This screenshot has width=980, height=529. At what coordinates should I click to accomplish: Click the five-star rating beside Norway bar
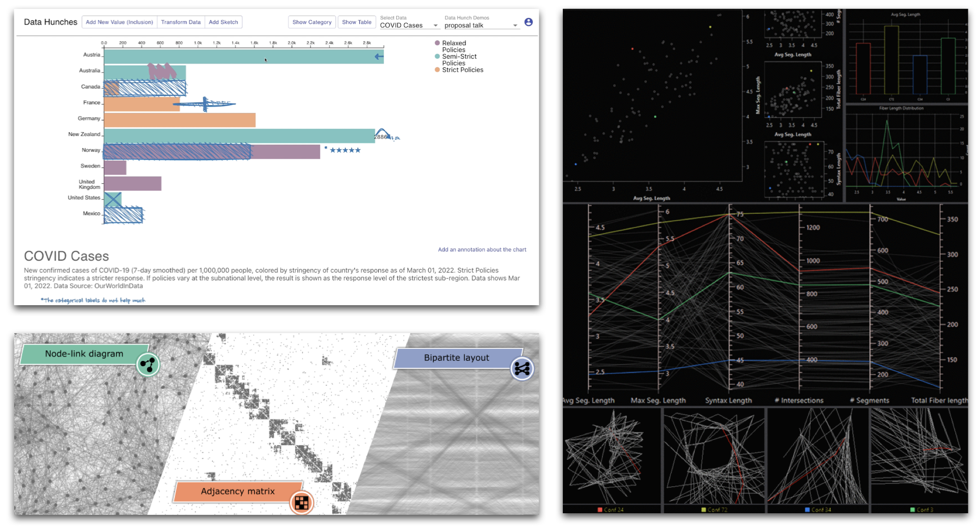(x=345, y=150)
